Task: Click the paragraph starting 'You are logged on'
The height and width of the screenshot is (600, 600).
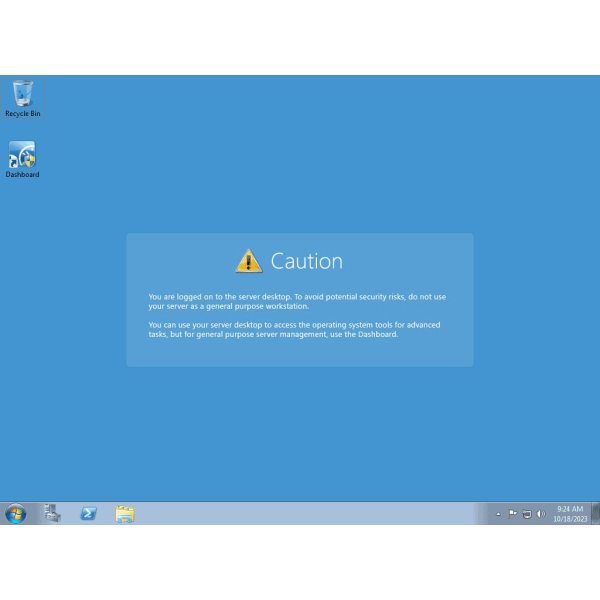Action: pyautogui.click(x=297, y=302)
